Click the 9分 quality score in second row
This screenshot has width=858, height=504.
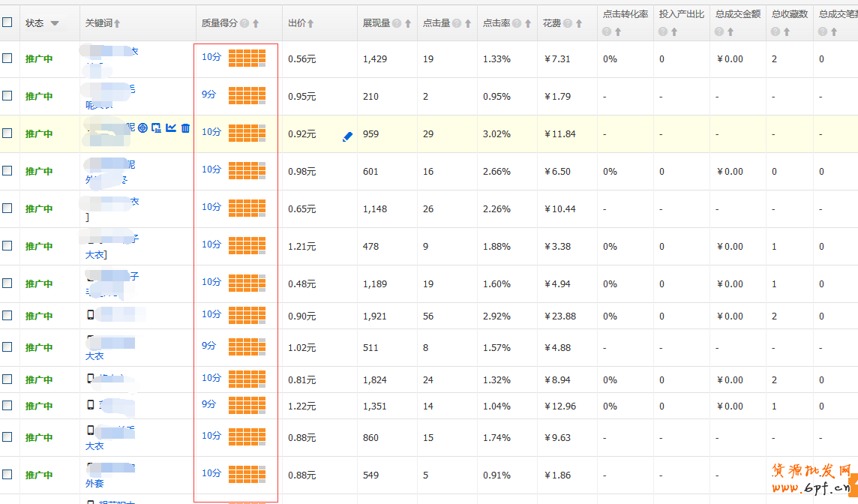click(208, 94)
